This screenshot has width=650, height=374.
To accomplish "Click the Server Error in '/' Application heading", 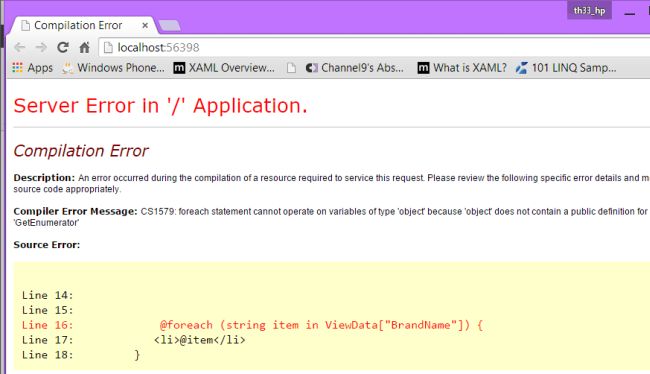I will 160,106.
